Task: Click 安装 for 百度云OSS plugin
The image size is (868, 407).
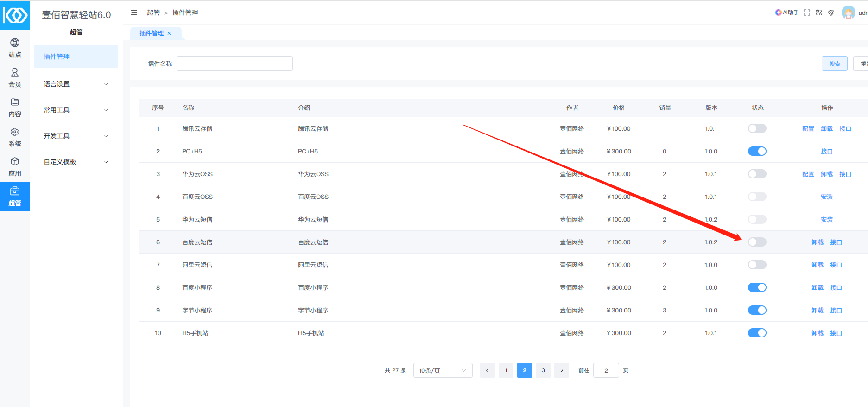Action: point(826,197)
